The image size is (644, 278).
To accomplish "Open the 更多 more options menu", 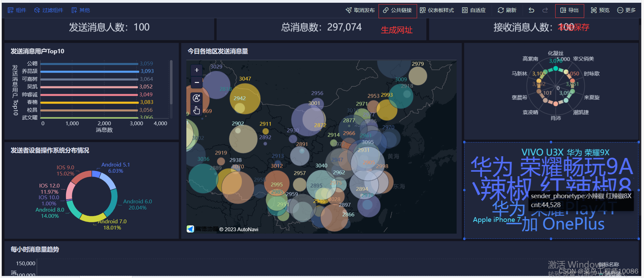I will point(626,10).
